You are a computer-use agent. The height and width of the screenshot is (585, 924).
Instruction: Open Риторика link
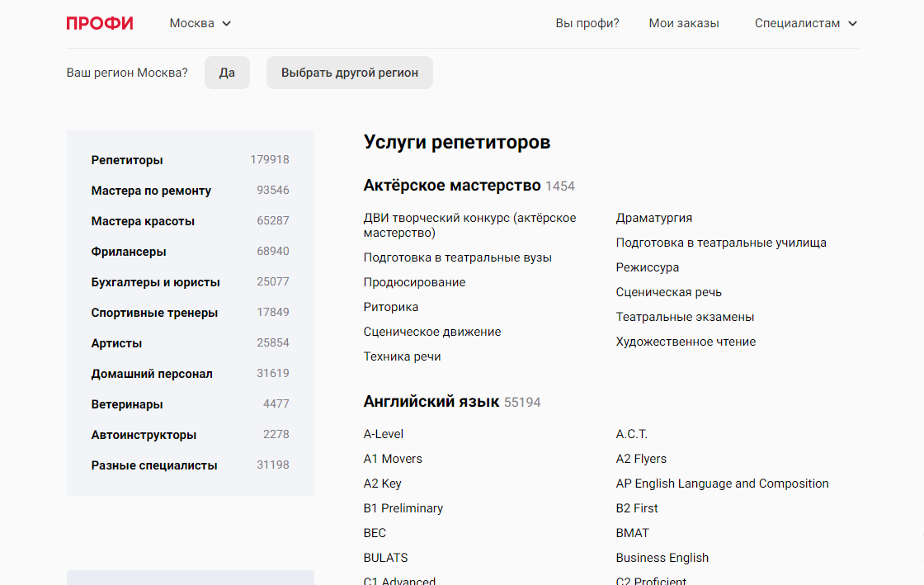pyautogui.click(x=391, y=307)
